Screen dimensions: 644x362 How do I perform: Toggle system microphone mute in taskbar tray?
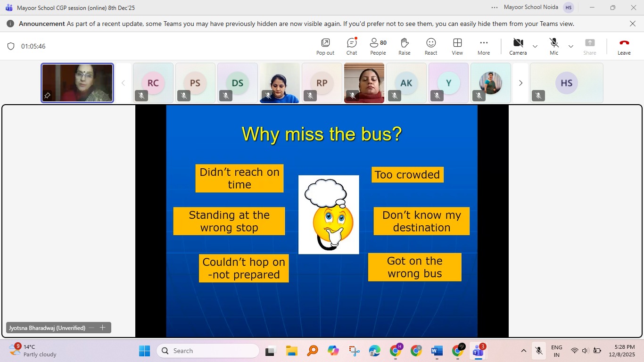(x=538, y=351)
